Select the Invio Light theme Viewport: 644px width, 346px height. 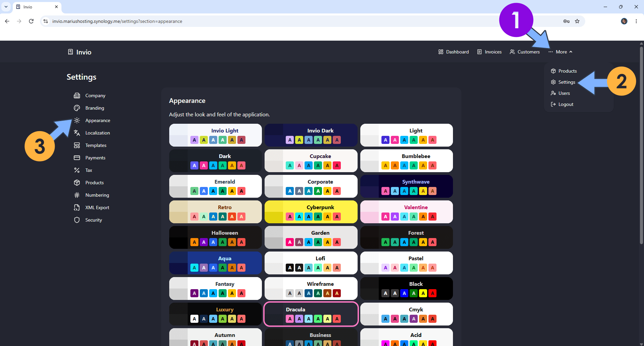tap(216, 135)
